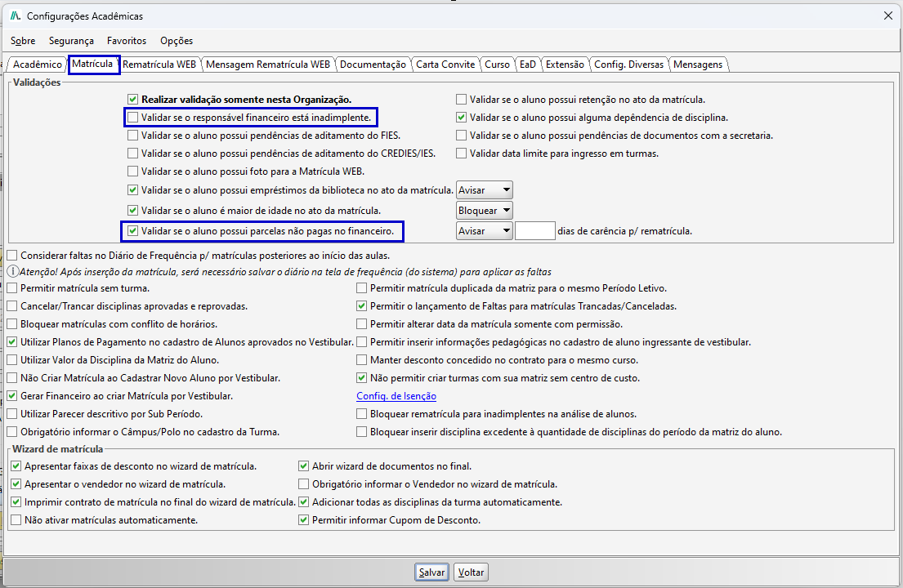Enable retenção no ato da matrícula validation
The height and width of the screenshot is (588, 903).
click(461, 100)
